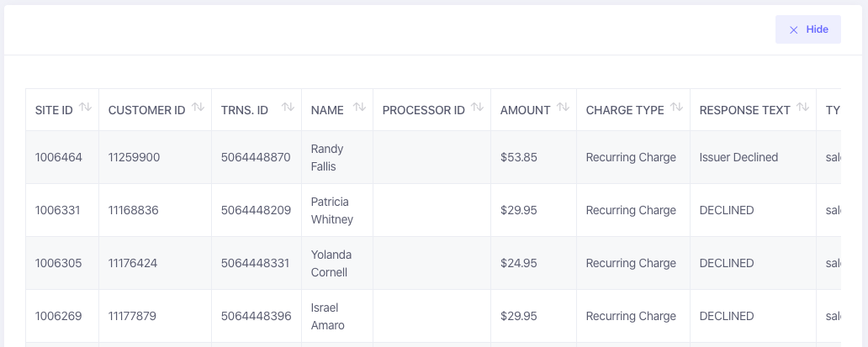
Task: Select transaction ID 5064448209
Action: pos(256,211)
